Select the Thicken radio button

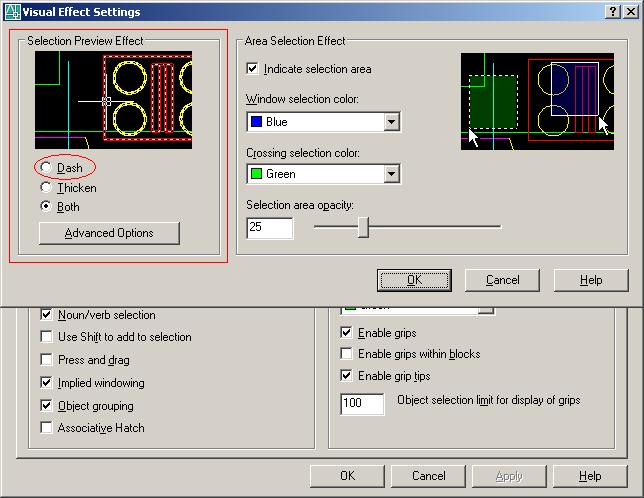click(x=46, y=188)
